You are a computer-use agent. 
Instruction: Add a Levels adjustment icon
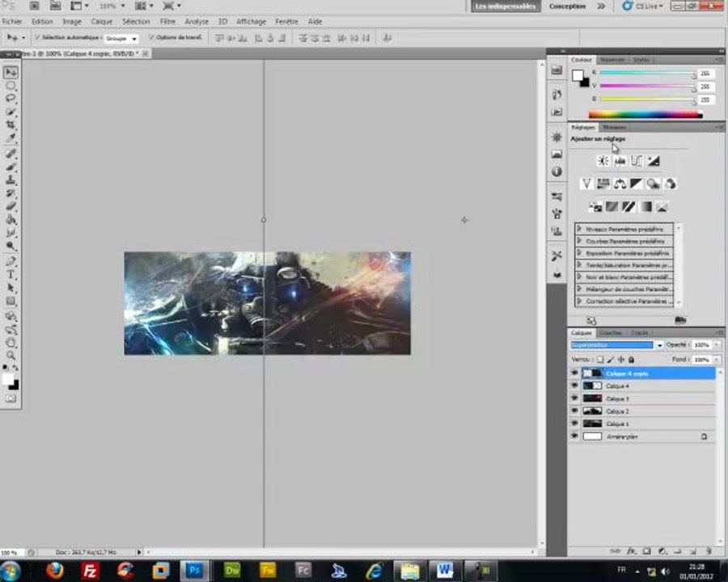tap(620, 161)
